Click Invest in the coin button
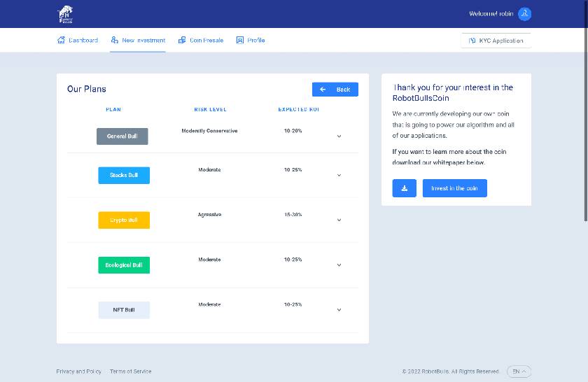 (454, 188)
